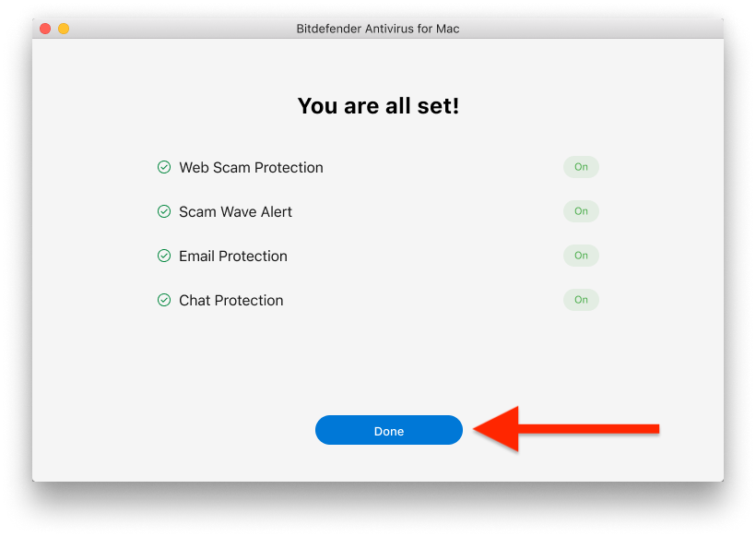Click the Scam Wave Alert text label
The height and width of the screenshot is (537, 756).
(235, 211)
